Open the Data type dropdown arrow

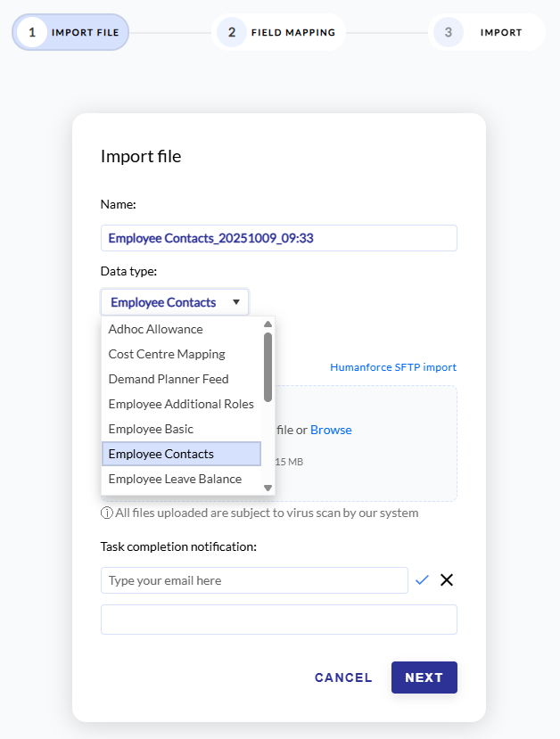click(x=236, y=301)
